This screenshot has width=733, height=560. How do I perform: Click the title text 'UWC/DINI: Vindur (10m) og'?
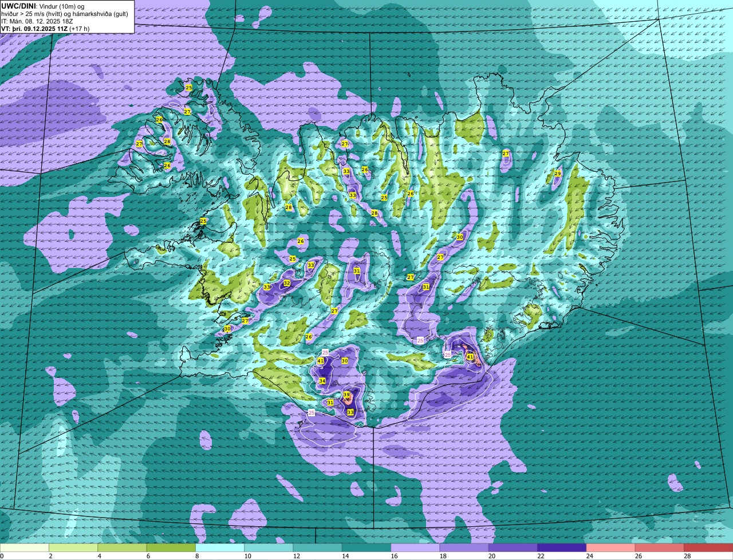pos(43,6)
